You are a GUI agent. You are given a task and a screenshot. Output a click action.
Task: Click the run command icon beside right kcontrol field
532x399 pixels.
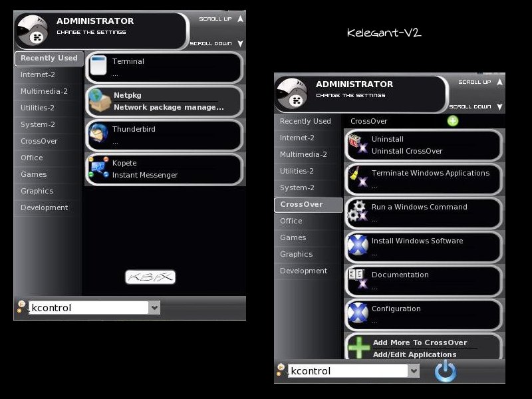281,370
